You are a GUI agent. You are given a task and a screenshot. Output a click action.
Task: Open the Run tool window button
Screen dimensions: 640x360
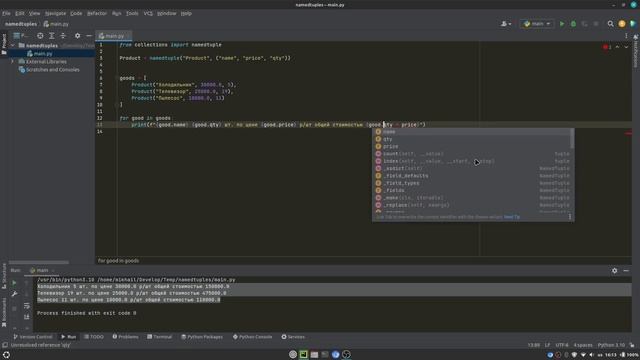click(69, 337)
